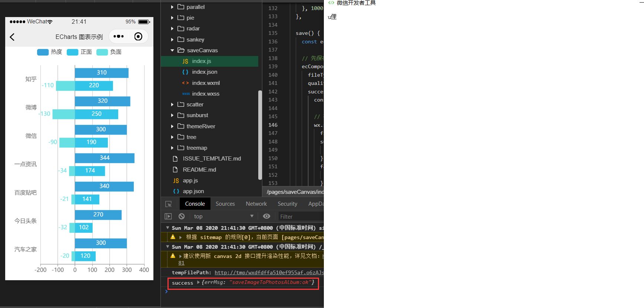
Task: Click the angle-bracket icon of index.wxml
Action: pyautogui.click(x=185, y=83)
